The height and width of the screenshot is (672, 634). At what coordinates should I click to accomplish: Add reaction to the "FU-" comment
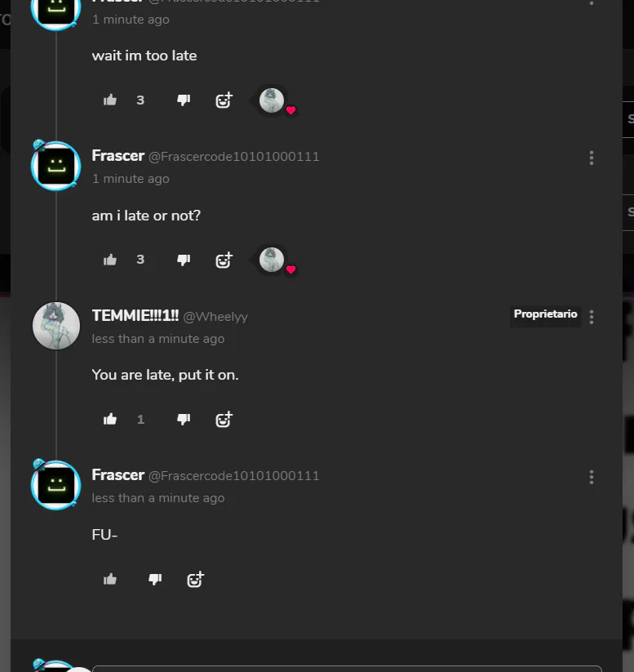point(195,580)
